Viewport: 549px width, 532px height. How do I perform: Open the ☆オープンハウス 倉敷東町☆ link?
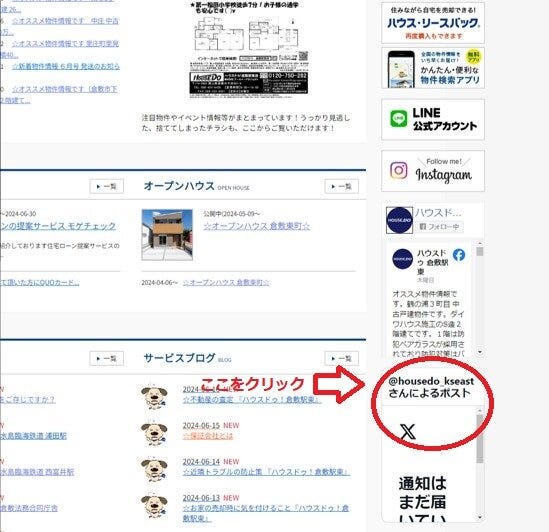tap(257, 226)
